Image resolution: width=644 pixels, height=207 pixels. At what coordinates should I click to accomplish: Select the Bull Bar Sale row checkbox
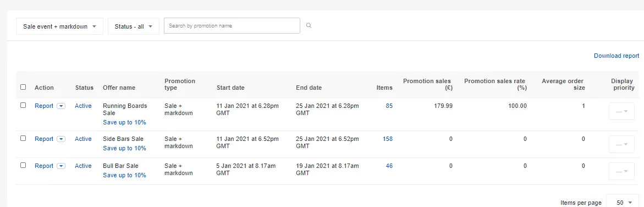click(23, 166)
